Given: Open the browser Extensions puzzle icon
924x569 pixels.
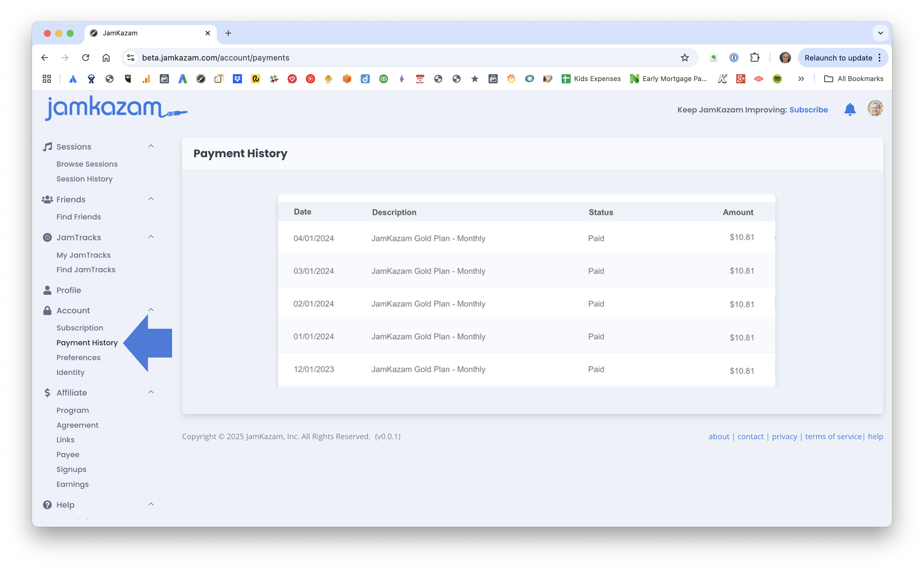Looking at the screenshot, I should pos(754,58).
